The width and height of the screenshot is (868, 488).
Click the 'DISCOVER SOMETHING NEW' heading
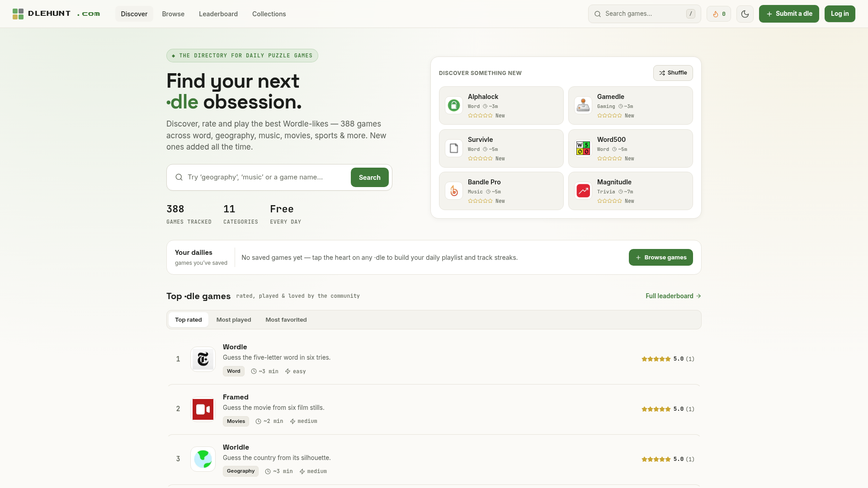[x=480, y=73]
